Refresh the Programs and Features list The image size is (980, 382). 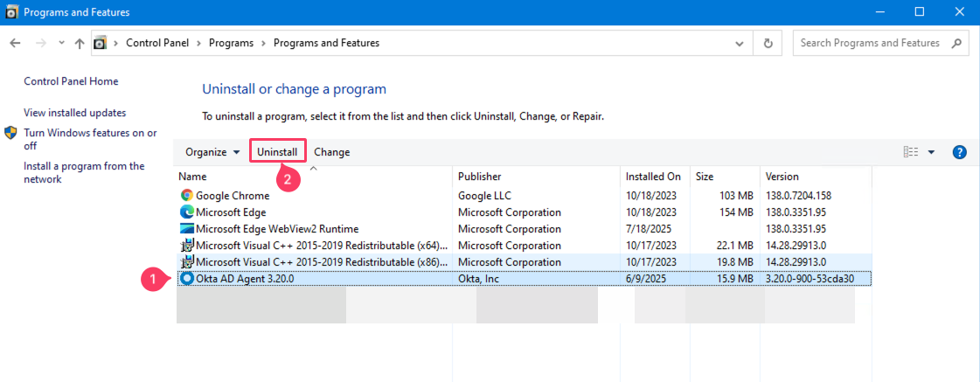point(768,44)
